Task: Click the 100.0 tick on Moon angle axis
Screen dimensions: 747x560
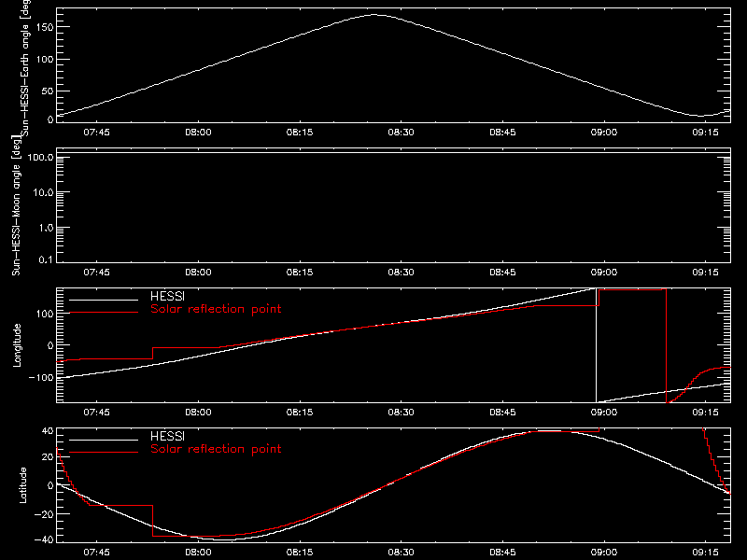Action: click(x=40, y=157)
